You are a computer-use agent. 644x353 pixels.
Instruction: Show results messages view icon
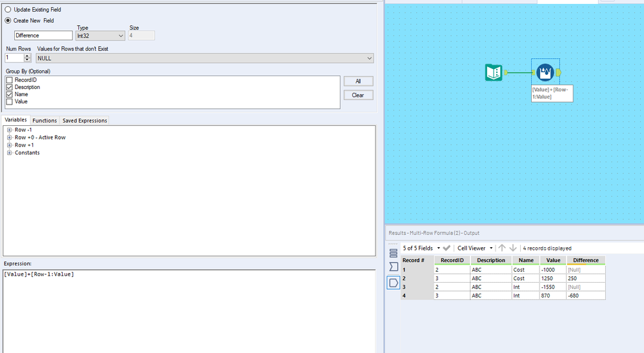coord(394,267)
